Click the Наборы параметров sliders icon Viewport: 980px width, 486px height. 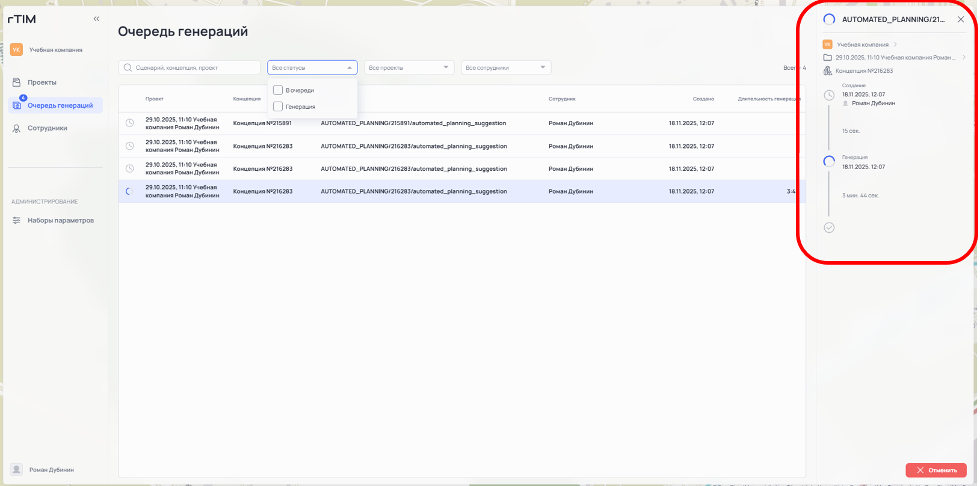point(17,221)
